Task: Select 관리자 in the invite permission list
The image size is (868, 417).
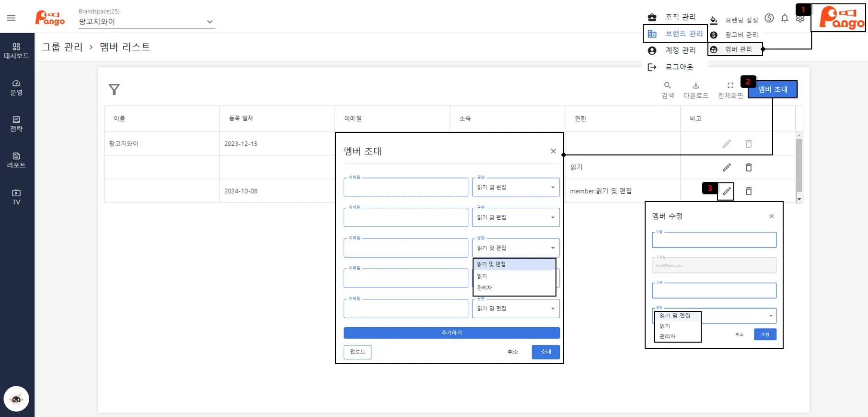Action: (x=485, y=288)
